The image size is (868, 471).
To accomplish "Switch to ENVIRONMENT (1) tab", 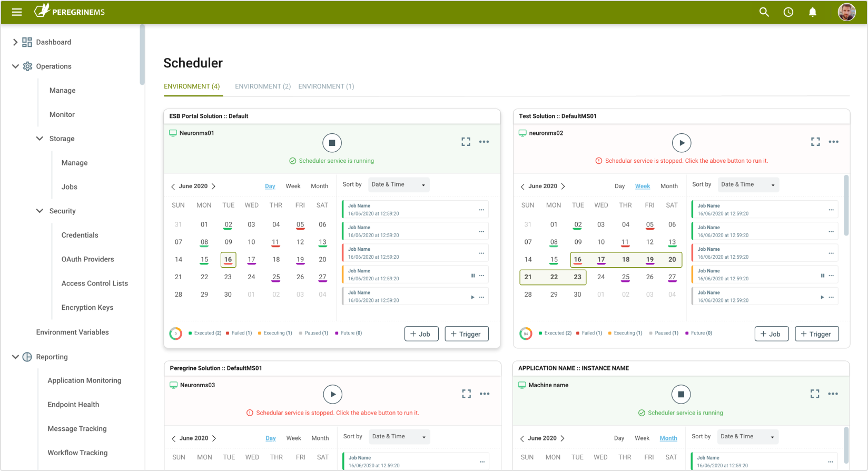I will click(326, 86).
